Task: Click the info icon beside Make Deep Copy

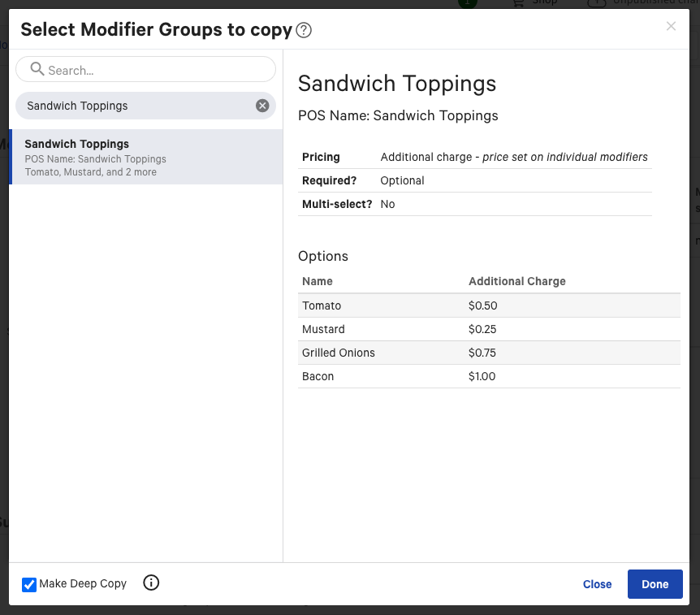Action: point(151,583)
